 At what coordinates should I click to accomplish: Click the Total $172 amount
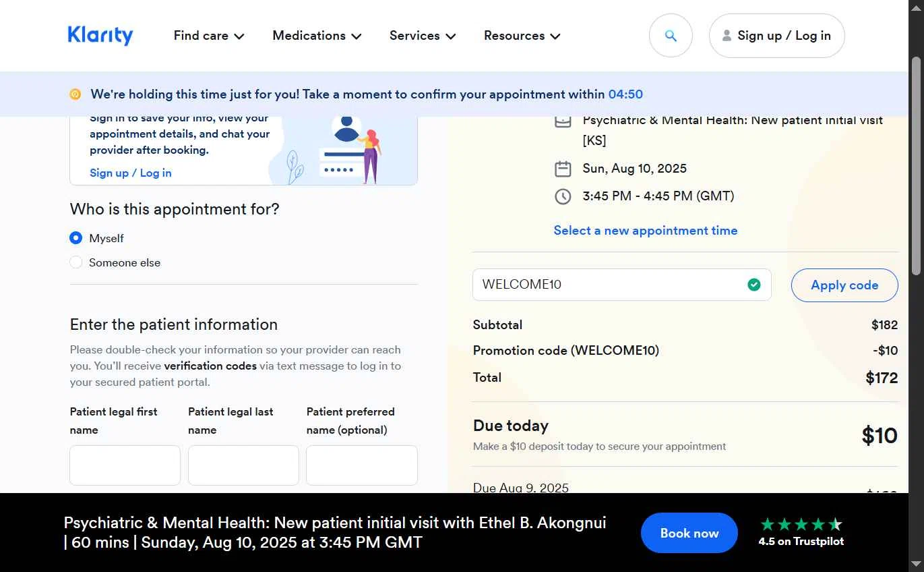coord(882,378)
